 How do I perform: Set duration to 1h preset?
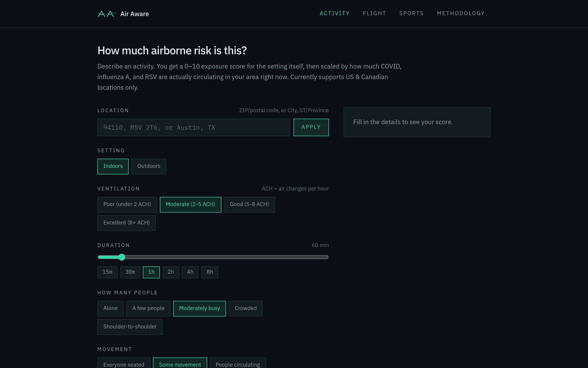[151, 272]
